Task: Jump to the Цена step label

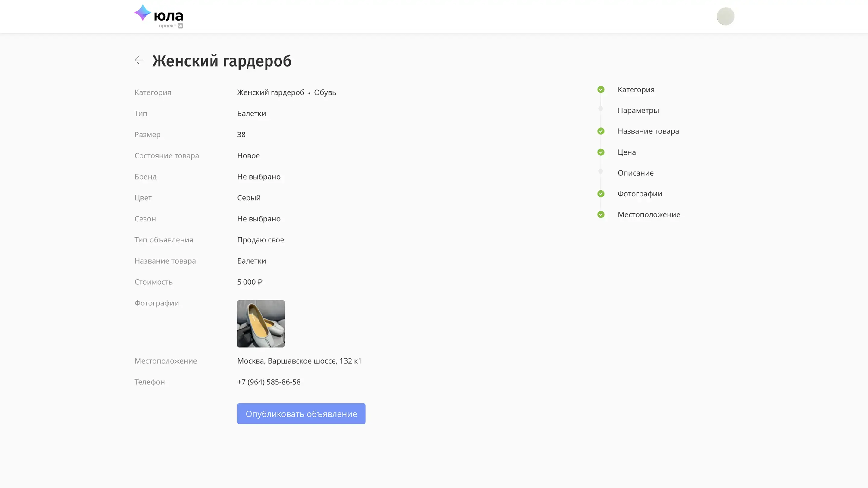Action: click(x=626, y=152)
